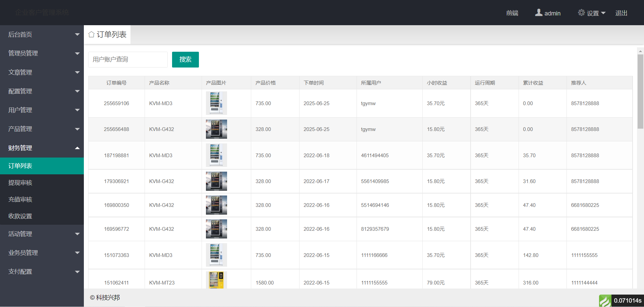Go to 充值审核 submenu item
The width and height of the screenshot is (644, 307).
20,200
